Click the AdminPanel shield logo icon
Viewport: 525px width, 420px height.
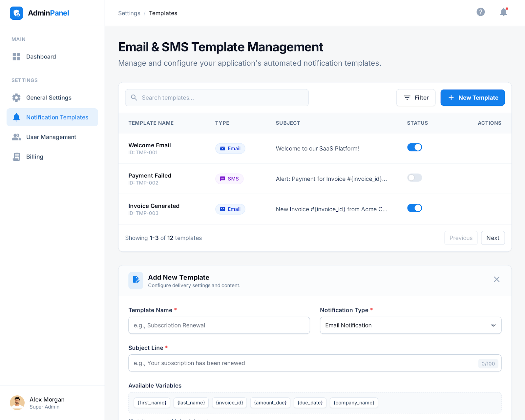[16, 13]
